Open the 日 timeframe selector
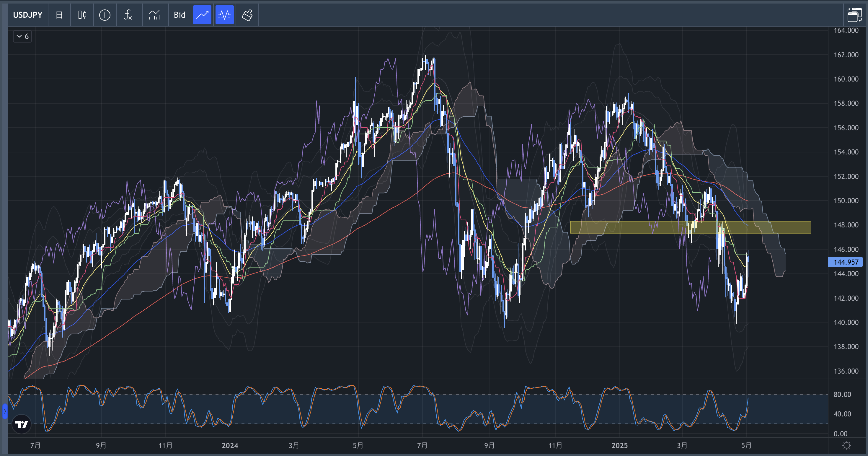This screenshot has height=456, width=868. (x=59, y=15)
